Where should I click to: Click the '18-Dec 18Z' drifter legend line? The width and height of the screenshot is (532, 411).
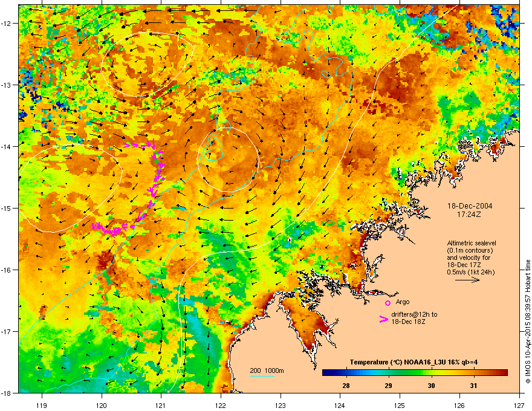point(408,322)
